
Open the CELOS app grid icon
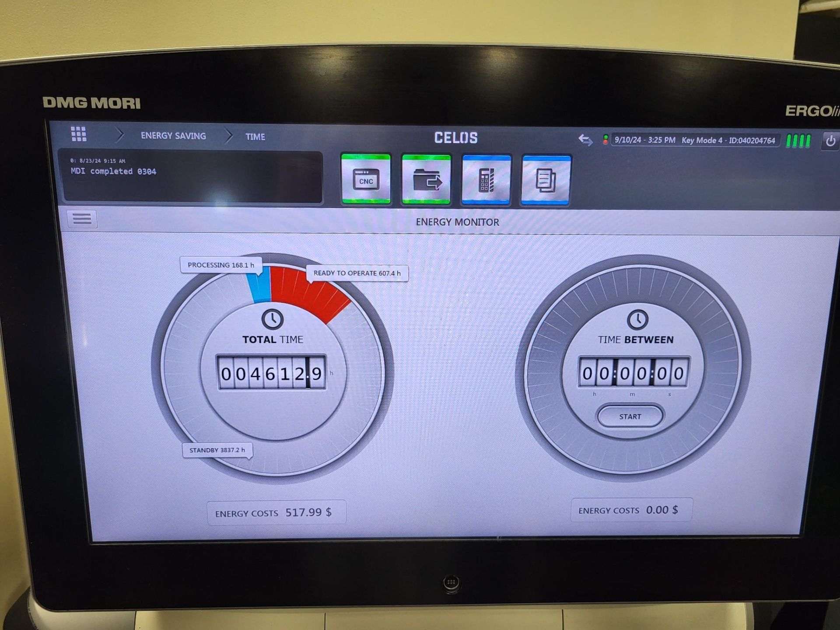pos(79,134)
